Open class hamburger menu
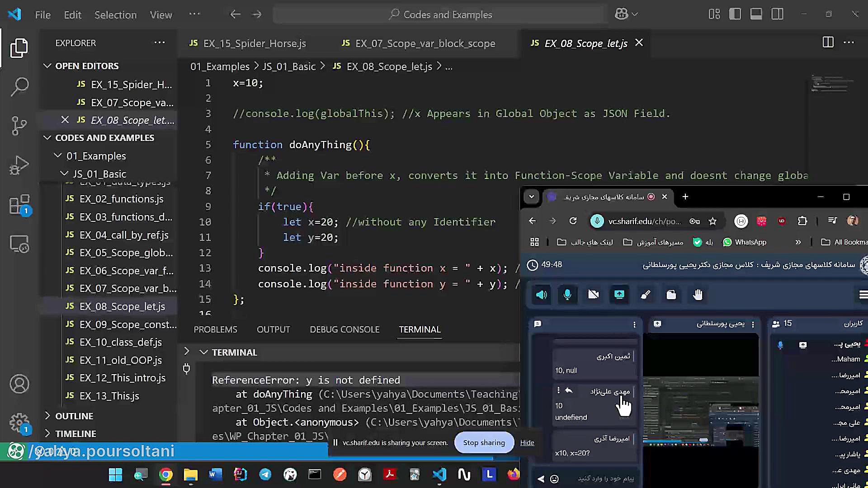This screenshot has width=868, height=488. (x=863, y=295)
